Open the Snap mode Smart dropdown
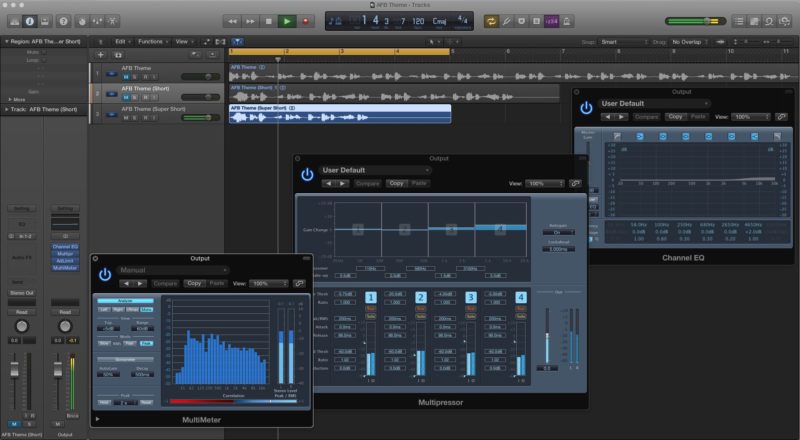This screenshot has width=800, height=440. click(623, 42)
